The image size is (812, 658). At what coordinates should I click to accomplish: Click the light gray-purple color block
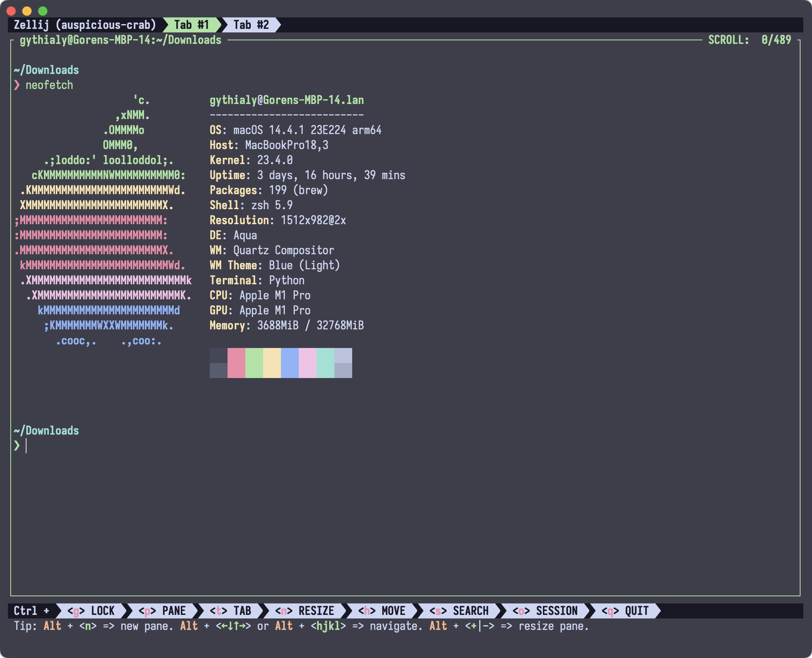coord(343,363)
